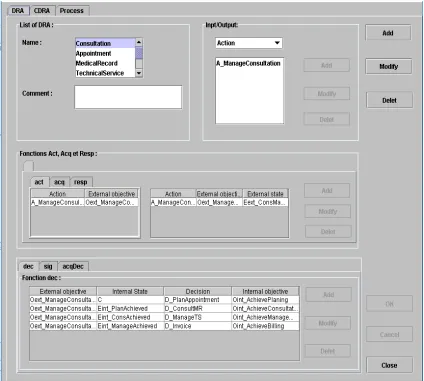Select the D_PlanAppointment decision cell
The image size is (424, 381).
pyautogui.click(x=198, y=300)
